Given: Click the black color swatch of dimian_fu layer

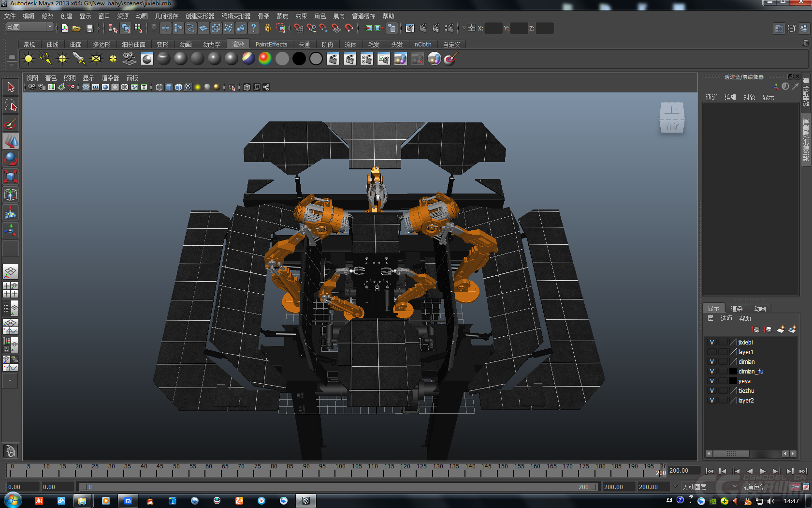Looking at the screenshot, I should pyautogui.click(x=733, y=372).
